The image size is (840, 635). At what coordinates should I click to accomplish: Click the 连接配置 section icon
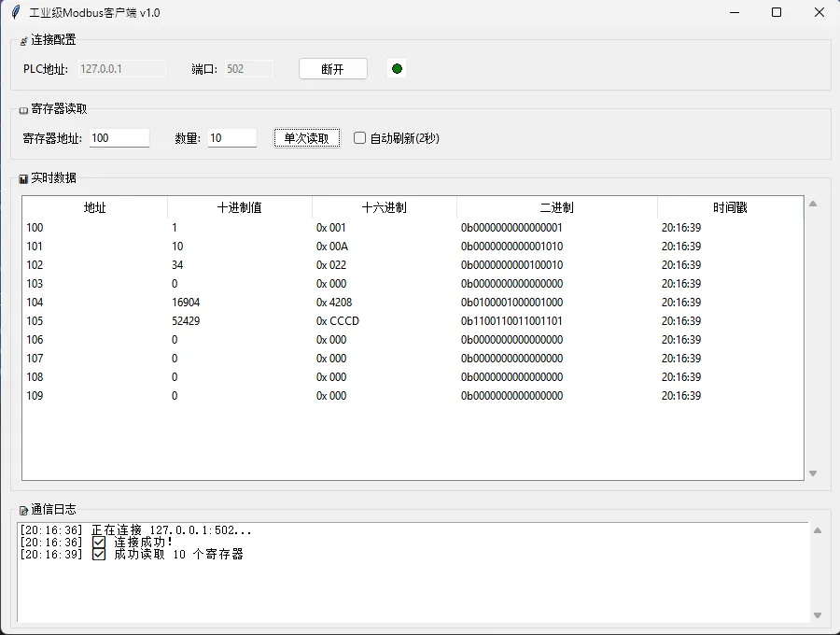(x=23, y=41)
